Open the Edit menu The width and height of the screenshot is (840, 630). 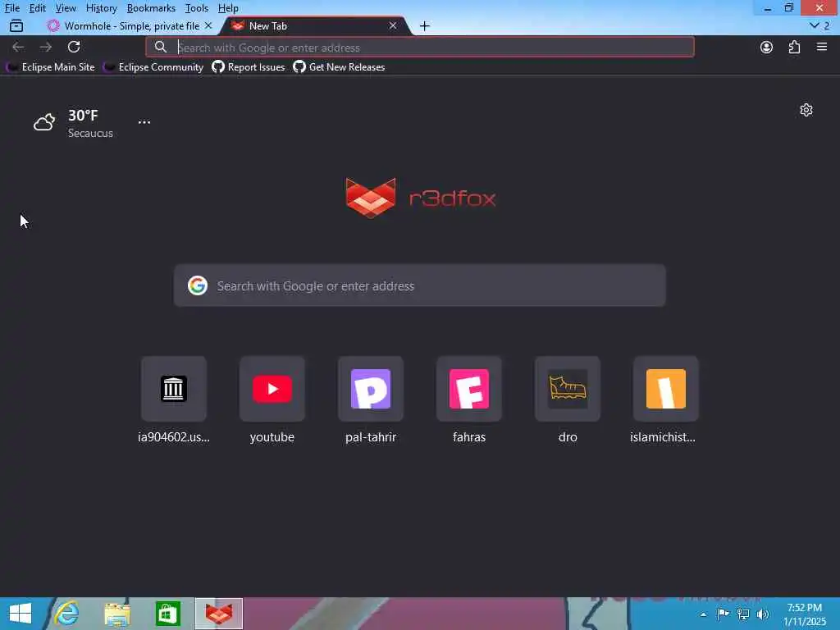click(x=37, y=8)
